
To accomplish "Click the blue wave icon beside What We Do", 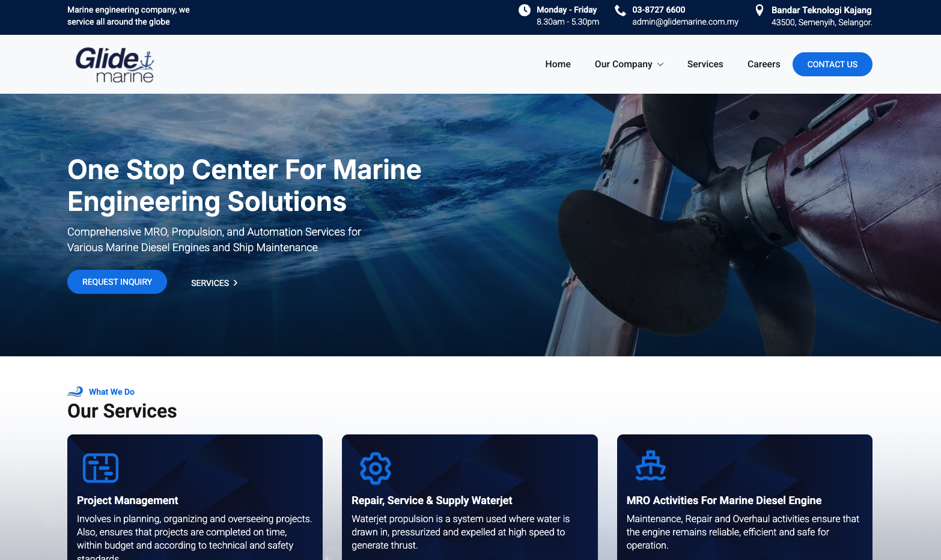I will click(x=75, y=392).
